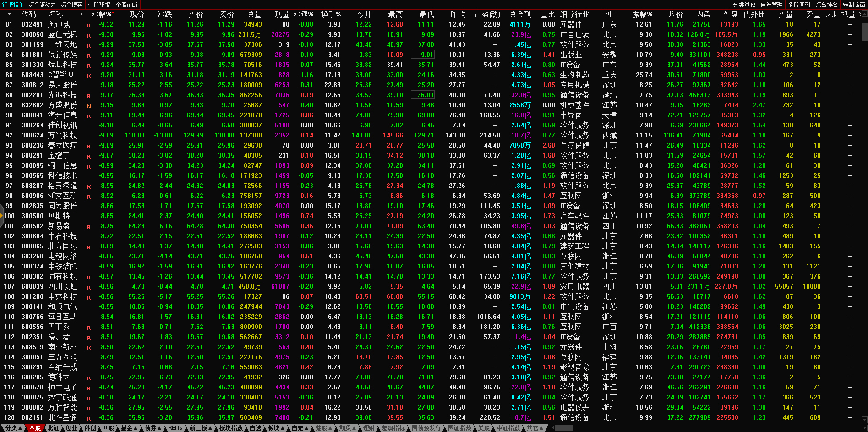Image resolution: width=868 pixels, height=432 pixels.
Task: Click the scroll-left arrow after the bottom tabs
Action: (552, 428)
